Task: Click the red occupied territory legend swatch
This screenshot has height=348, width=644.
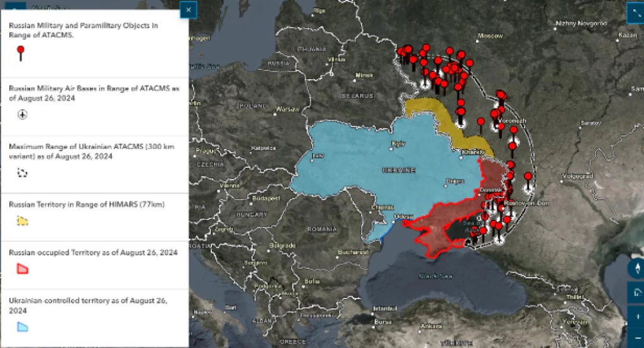Action: tap(22, 269)
